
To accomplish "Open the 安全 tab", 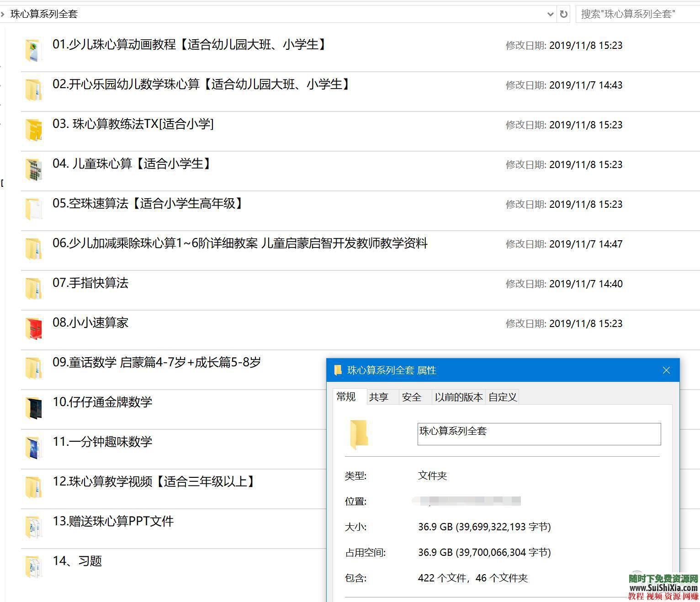I will 412,397.
